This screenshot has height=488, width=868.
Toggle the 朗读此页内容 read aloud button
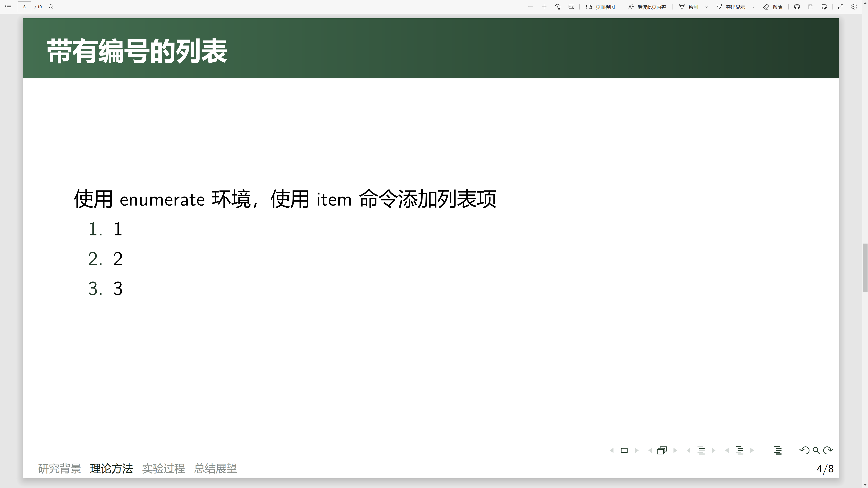647,7
